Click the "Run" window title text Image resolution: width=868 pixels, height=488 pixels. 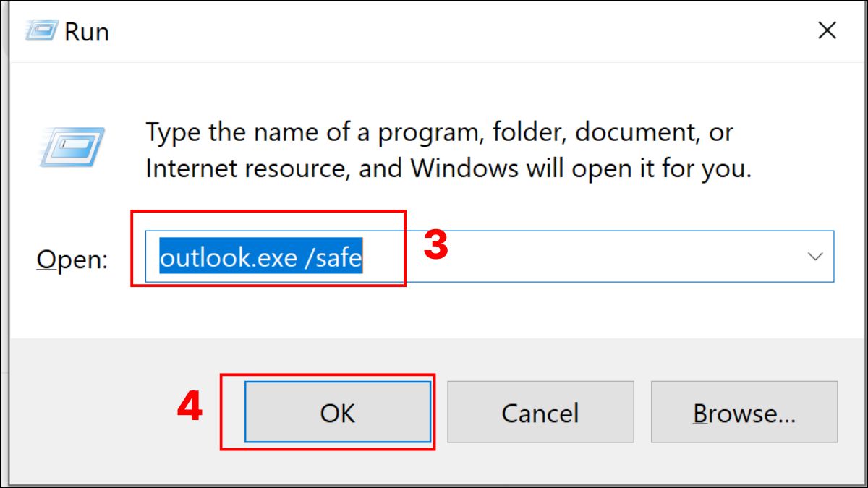tap(87, 32)
